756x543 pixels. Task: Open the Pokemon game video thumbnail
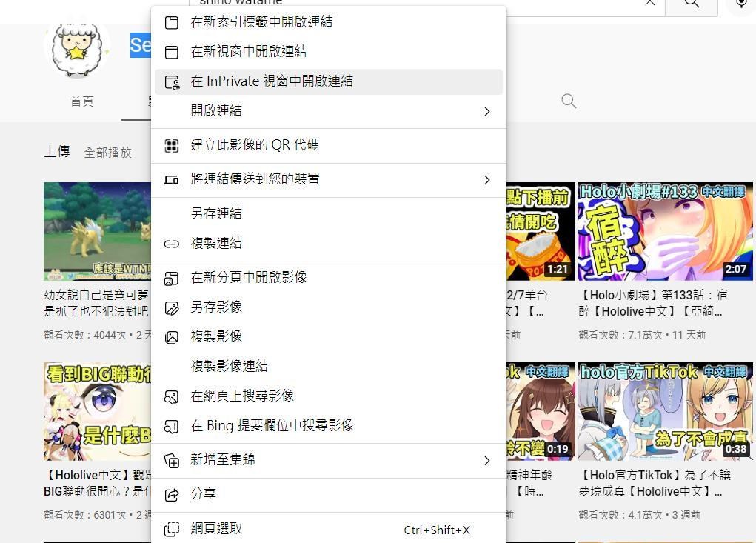[x=97, y=231]
